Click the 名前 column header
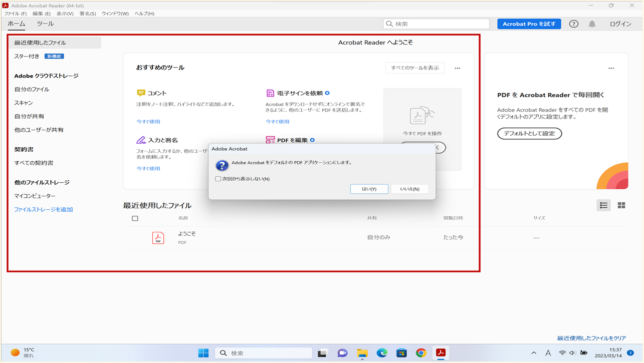The image size is (644, 363). [x=183, y=218]
